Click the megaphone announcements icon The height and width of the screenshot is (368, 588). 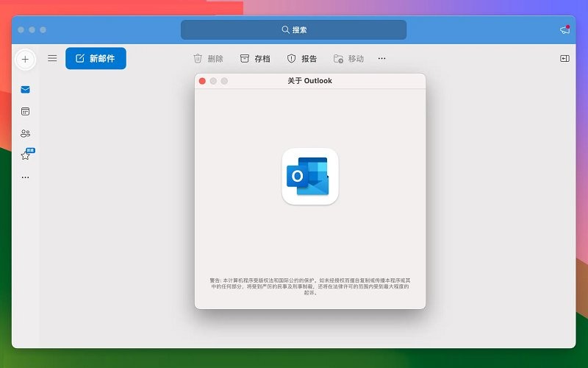[564, 30]
